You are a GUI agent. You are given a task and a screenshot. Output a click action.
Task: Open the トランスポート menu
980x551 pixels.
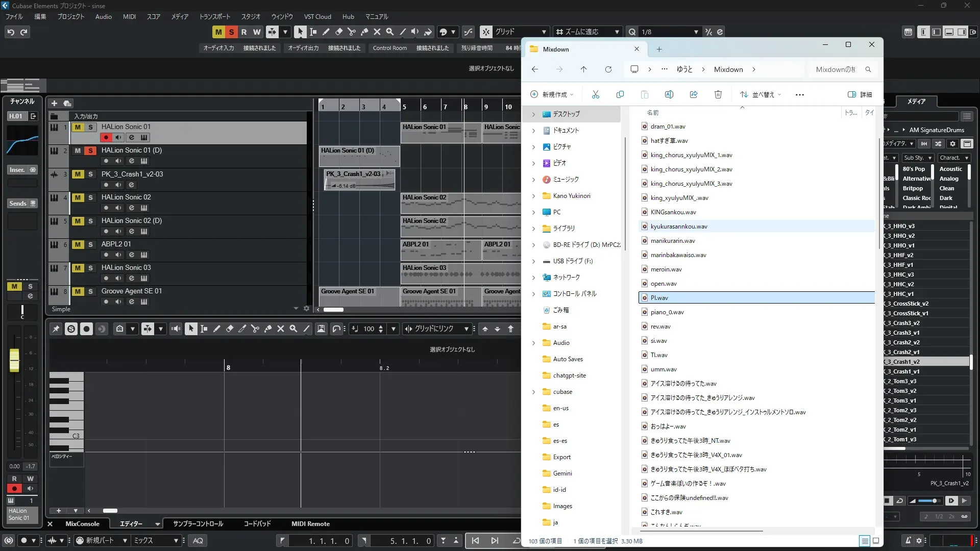pos(214,16)
